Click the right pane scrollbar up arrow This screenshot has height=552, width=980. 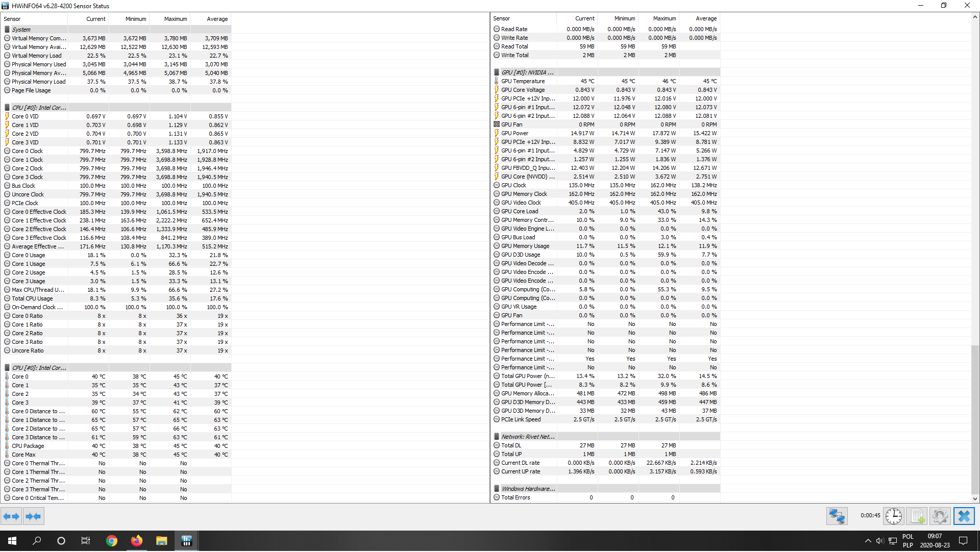tap(975, 17)
